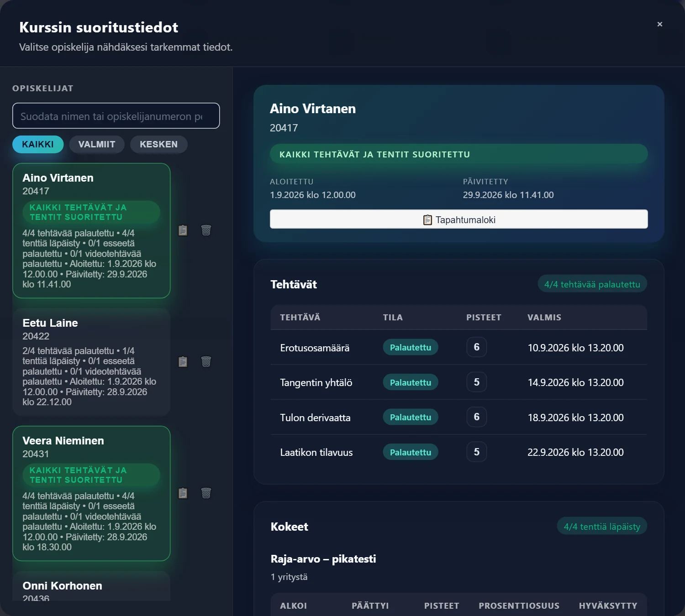This screenshot has height=616, width=685.
Task: Click the VALMIS column header
Action: pyautogui.click(x=544, y=318)
